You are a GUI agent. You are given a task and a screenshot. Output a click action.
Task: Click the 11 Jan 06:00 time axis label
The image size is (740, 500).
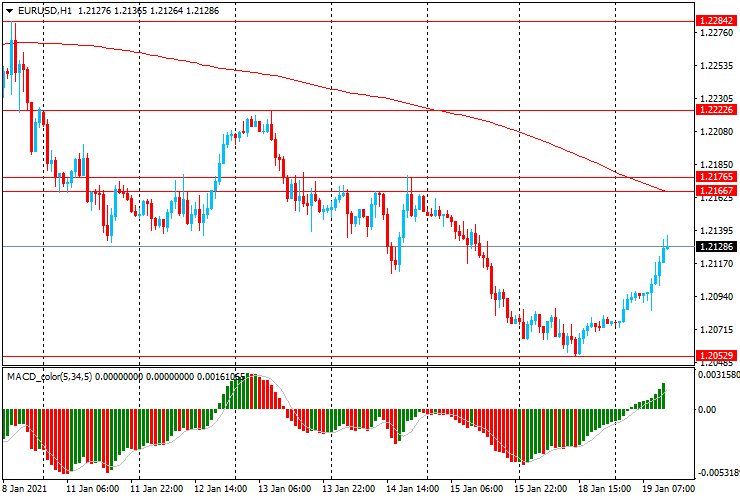coord(92,489)
